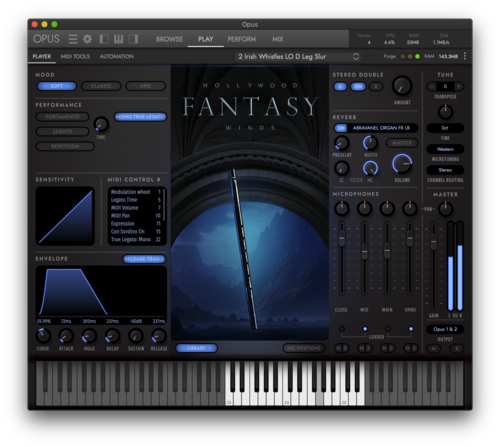Click the Close microphone fader

[342, 238]
